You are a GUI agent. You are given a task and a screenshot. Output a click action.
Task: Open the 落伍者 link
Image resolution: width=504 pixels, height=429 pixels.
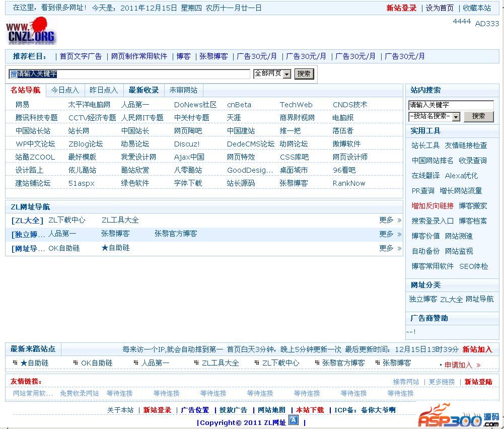[x=343, y=131]
